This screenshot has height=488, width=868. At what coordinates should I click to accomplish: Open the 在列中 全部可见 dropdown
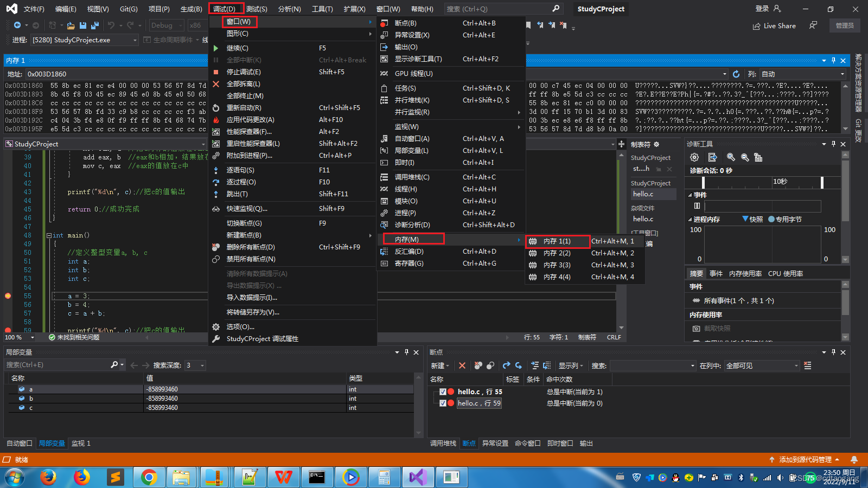[x=763, y=366]
